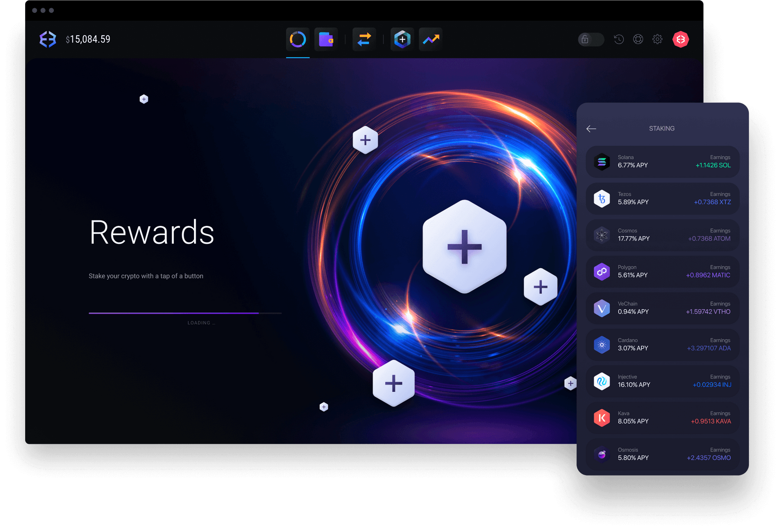Open the Portfolio ring icon tab

(x=298, y=39)
